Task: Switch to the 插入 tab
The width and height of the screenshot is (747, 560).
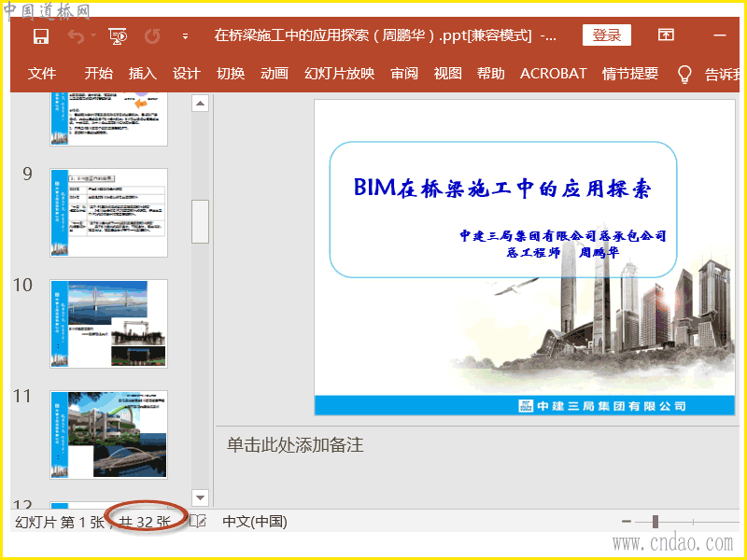Action: pyautogui.click(x=143, y=74)
